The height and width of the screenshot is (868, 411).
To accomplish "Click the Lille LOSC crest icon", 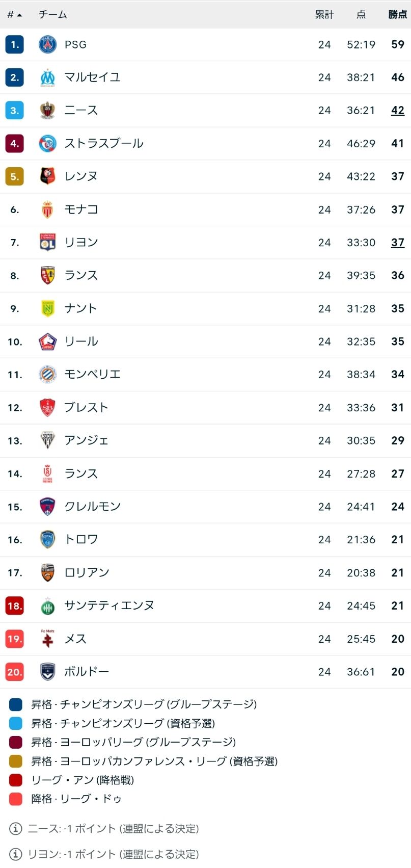I will point(47,341).
